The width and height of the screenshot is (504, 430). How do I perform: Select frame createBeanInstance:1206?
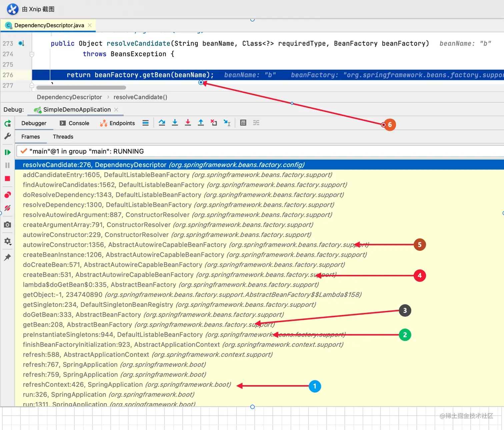pyautogui.click(x=259, y=255)
